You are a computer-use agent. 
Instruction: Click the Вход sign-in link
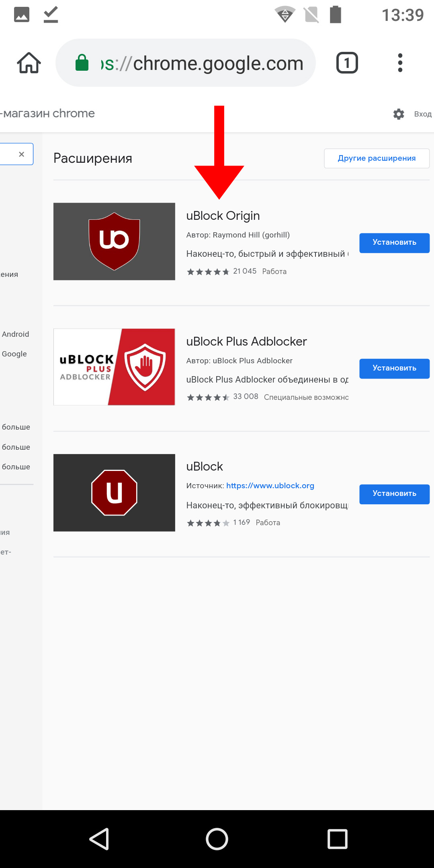pos(423,114)
